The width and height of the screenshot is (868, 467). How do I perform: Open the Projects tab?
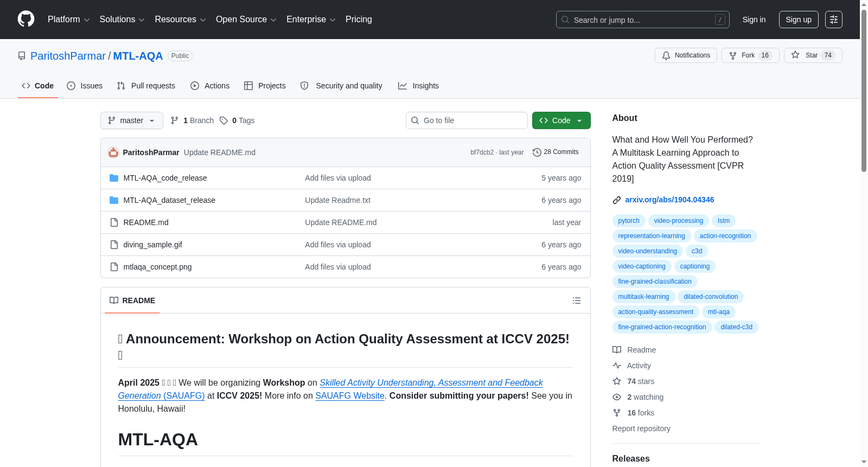coord(265,86)
